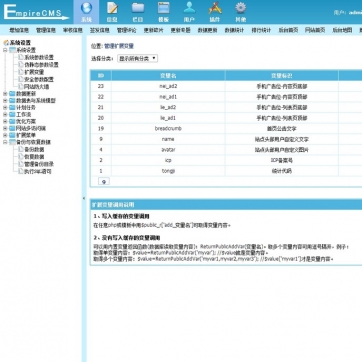Screen dimensions: 362x362
Task: Expand the 数据表与系统模型 tree folder
Action: pos(5,101)
